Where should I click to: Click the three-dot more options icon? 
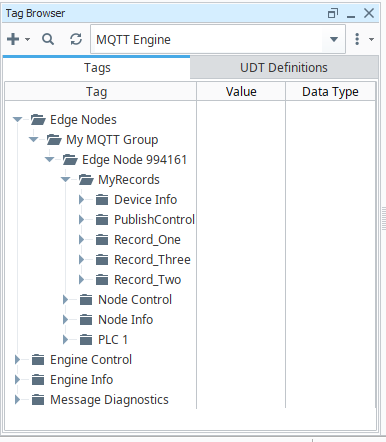(357, 39)
